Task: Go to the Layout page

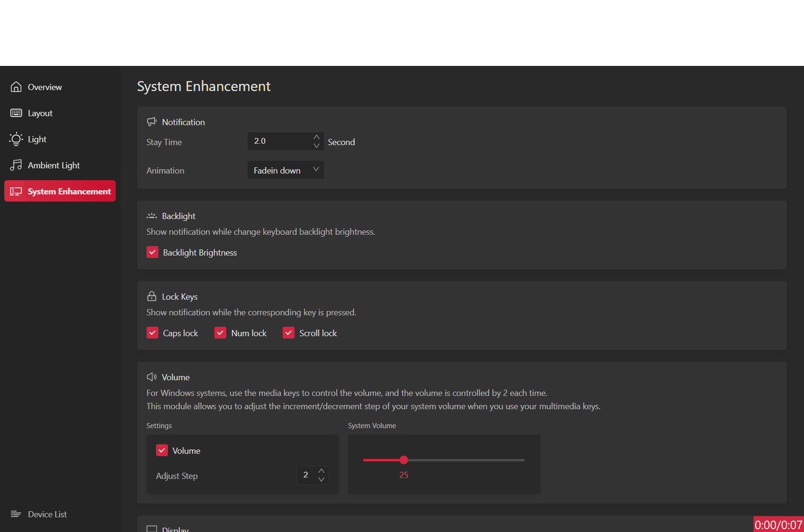Action: [60, 113]
